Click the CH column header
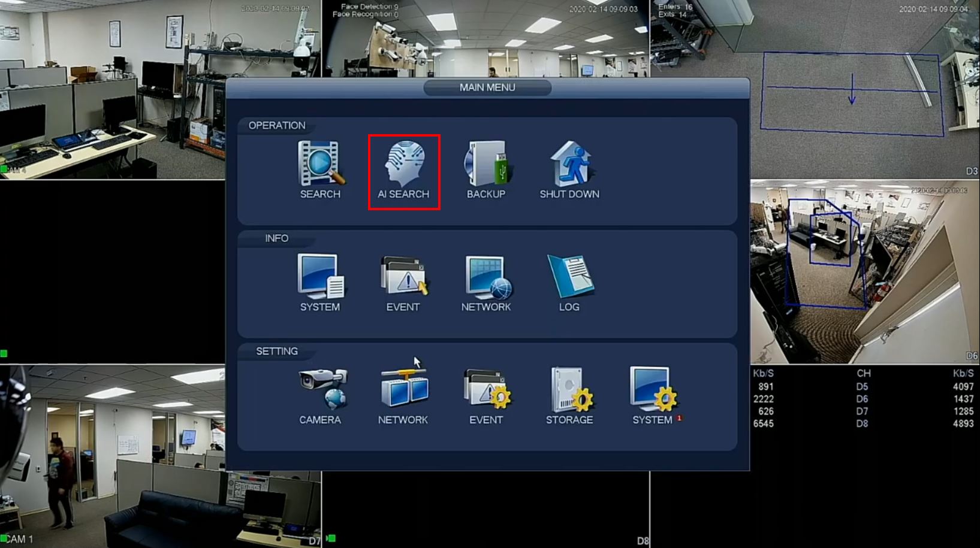 863,373
